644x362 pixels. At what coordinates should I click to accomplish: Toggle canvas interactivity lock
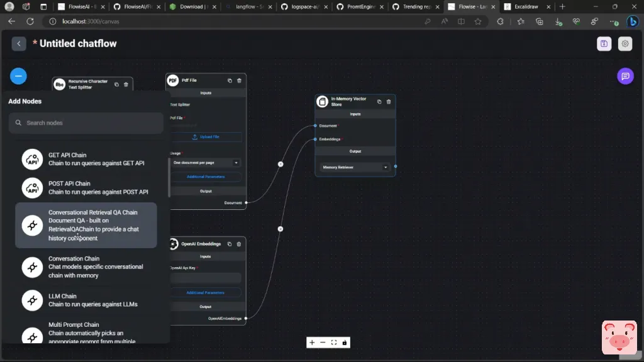coord(345,343)
